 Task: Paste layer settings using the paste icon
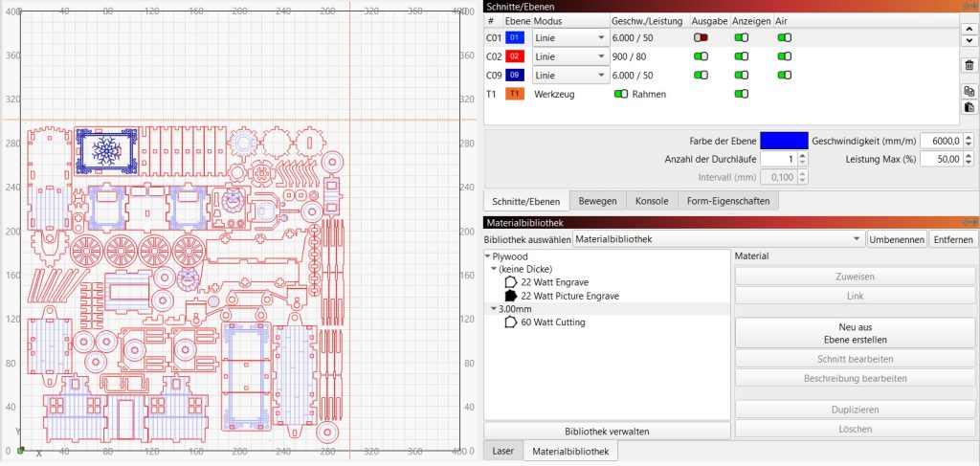(x=969, y=106)
